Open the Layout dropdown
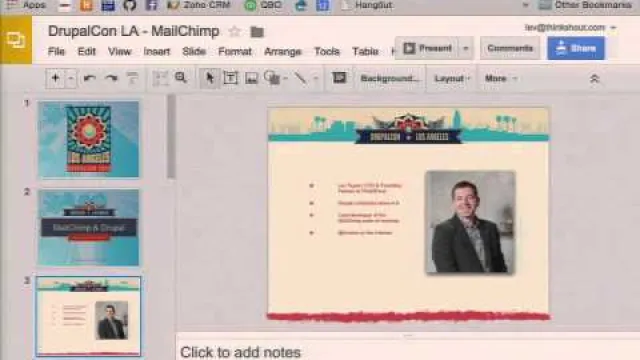The width and height of the screenshot is (640, 360). tap(452, 78)
